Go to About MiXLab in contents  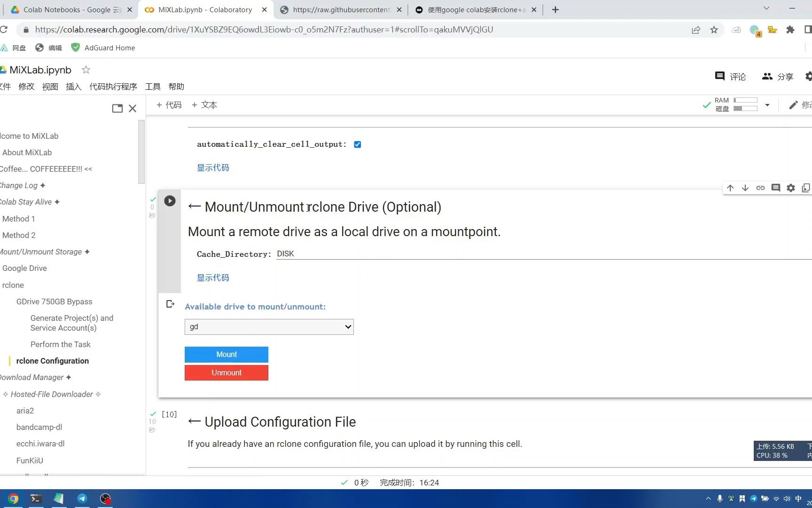(27, 152)
